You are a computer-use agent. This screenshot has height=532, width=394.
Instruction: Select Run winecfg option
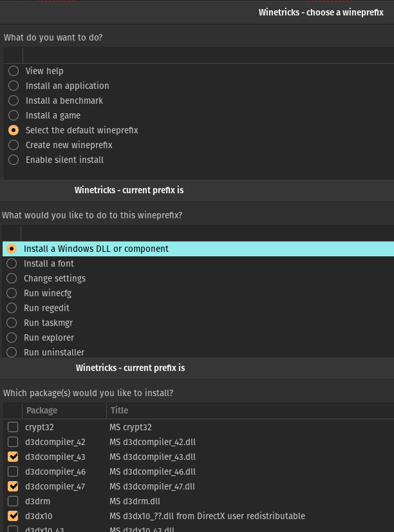(x=12, y=293)
